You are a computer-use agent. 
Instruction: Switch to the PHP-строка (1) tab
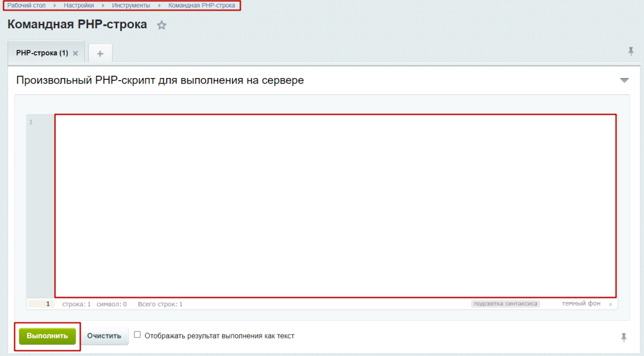pos(42,53)
